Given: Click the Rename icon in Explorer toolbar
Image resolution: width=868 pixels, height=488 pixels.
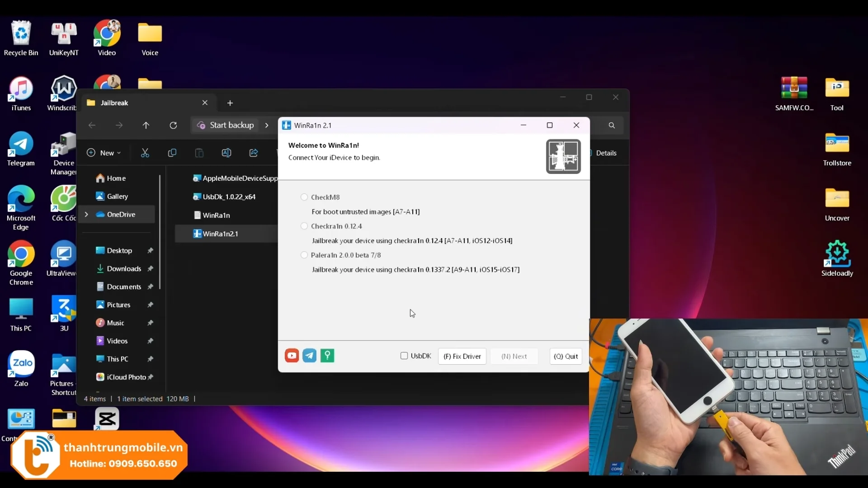Looking at the screenshot, I should [226, 153].
